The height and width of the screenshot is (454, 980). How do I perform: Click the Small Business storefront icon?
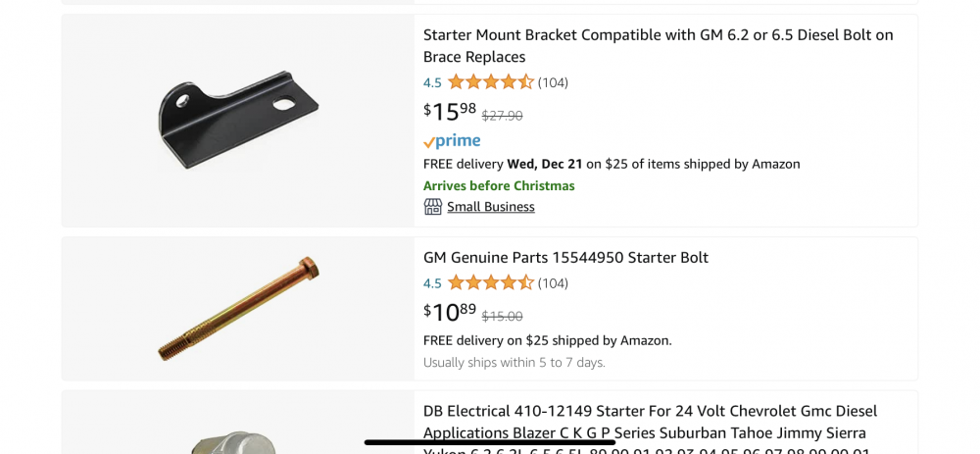click(432, 207)
